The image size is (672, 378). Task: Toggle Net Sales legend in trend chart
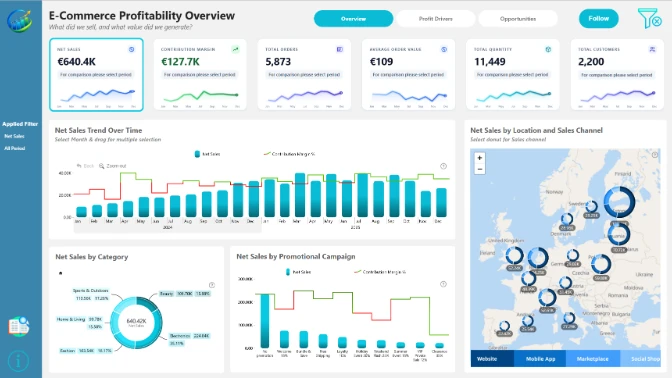207,154
